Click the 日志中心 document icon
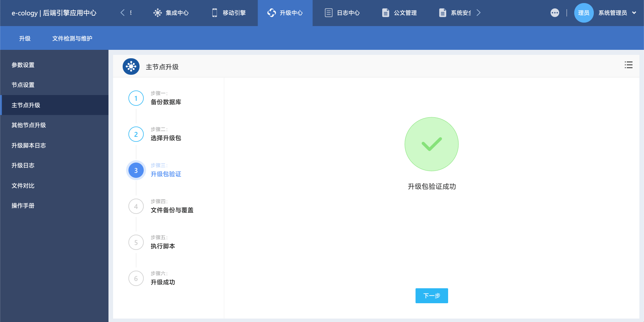Screen dimensions: 644x322 (329, 13)
